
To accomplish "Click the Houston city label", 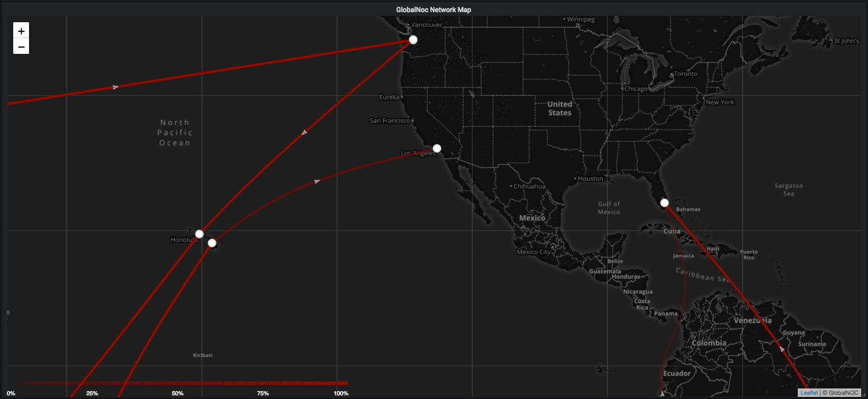I will click(590, 179).
